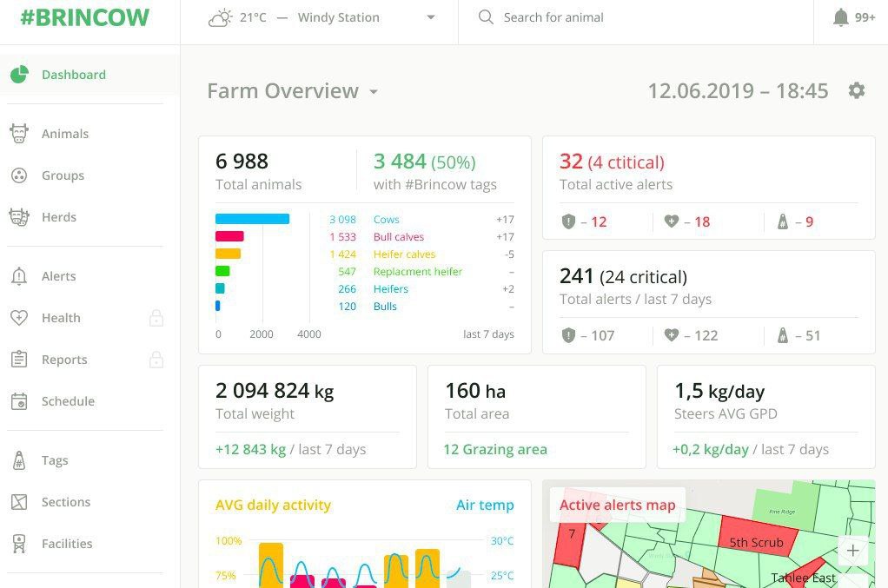Open the Dashboard menu item
888x588 pixels.
pyautogui.click(x=89, y=75)
